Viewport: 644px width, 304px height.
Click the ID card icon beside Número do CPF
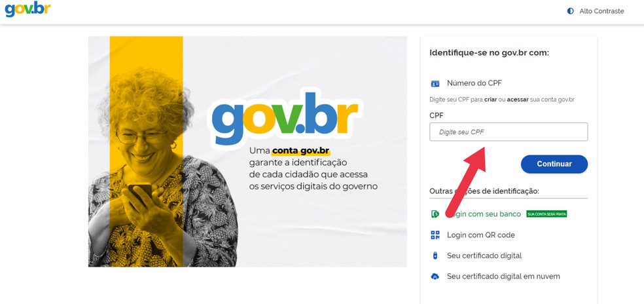tap(435, 83)
